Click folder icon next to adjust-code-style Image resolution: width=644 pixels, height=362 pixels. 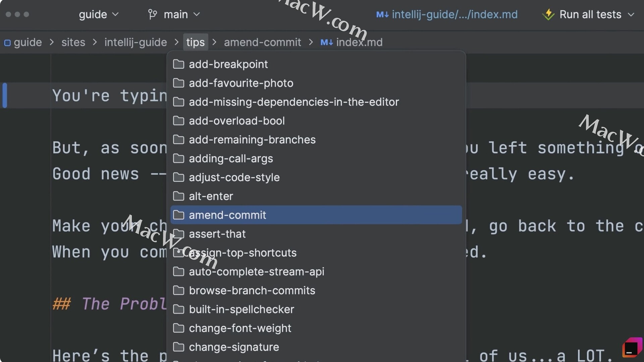[178, 177]
